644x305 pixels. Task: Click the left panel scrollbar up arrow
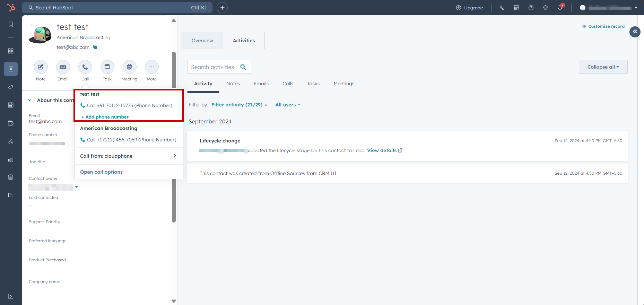coord(174,21)
